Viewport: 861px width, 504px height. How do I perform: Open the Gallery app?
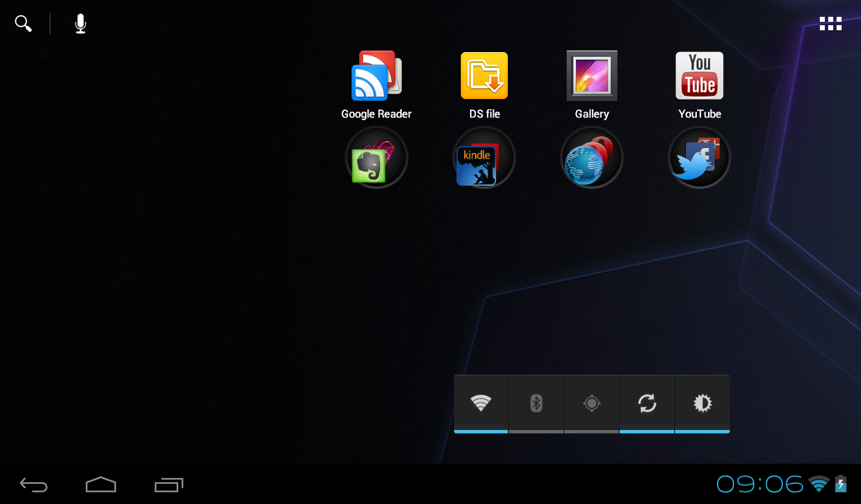click(x=591, y=76)
